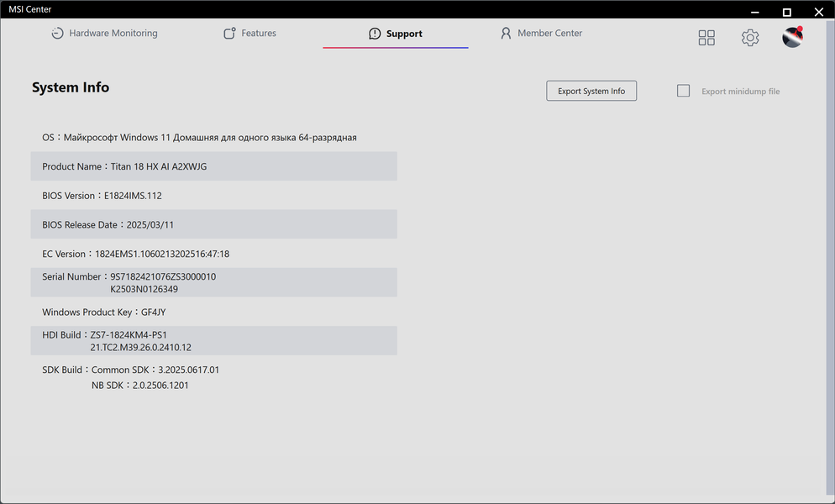Screen dimensions: 835x504
Task: Click the user profile avatar
Action: click(792, 37)
